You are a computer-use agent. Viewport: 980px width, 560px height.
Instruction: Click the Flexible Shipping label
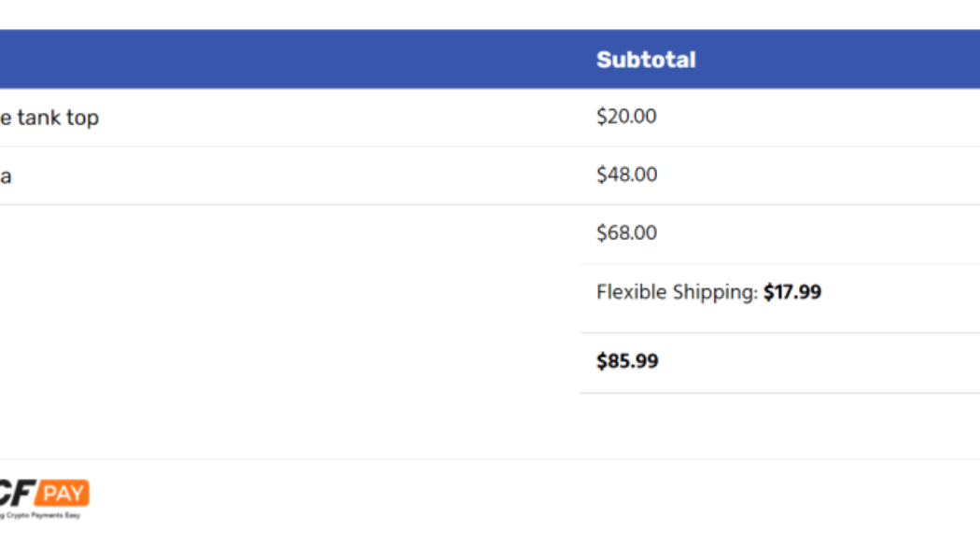click(677, 292)
